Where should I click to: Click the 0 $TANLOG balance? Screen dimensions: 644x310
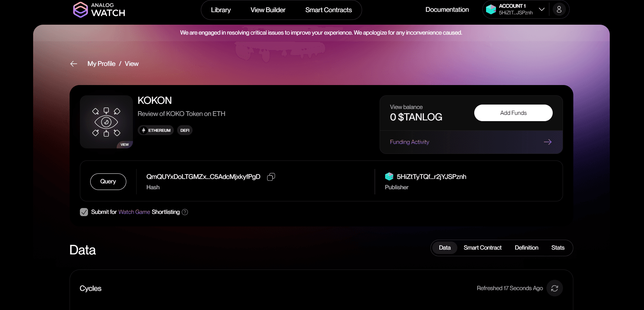tap(416, 117)
